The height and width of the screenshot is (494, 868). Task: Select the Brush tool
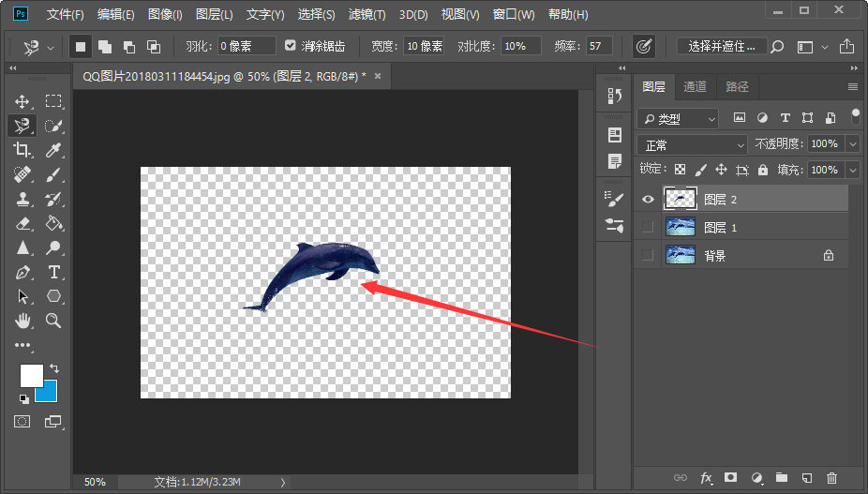coord(53,174)
